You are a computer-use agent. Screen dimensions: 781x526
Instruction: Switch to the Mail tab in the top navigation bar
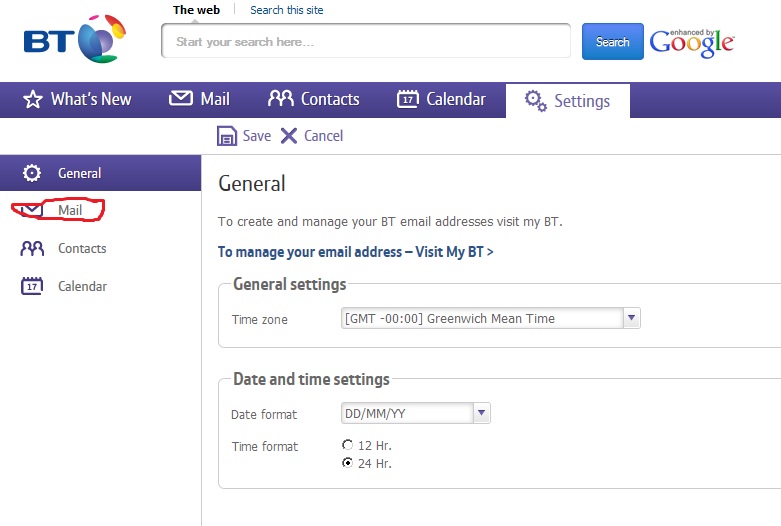click(199, 100)
